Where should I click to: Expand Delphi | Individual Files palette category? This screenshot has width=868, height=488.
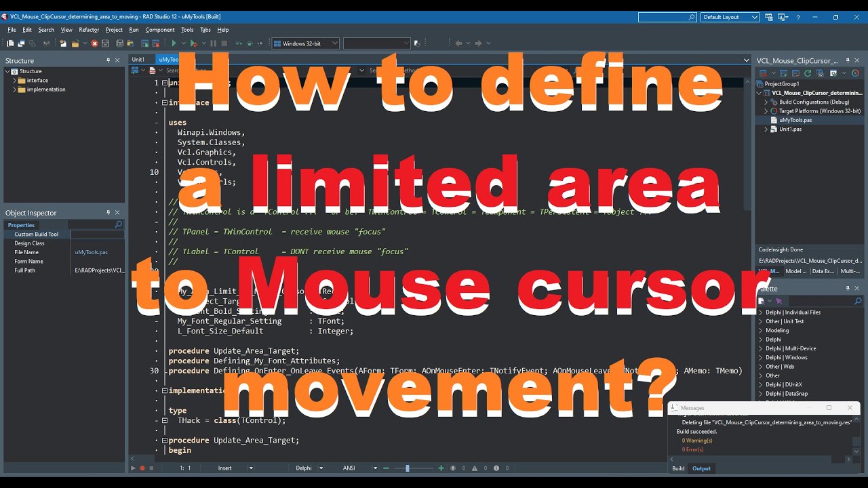point(761,312)
